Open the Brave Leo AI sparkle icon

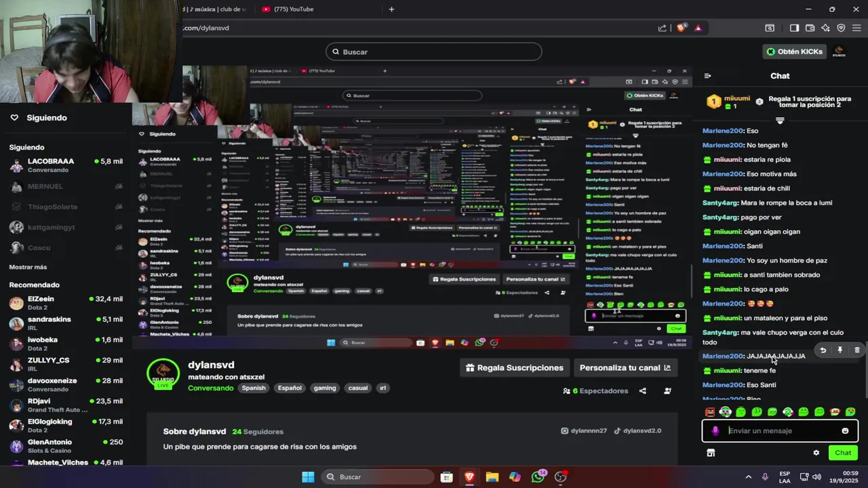pos(825,28)
